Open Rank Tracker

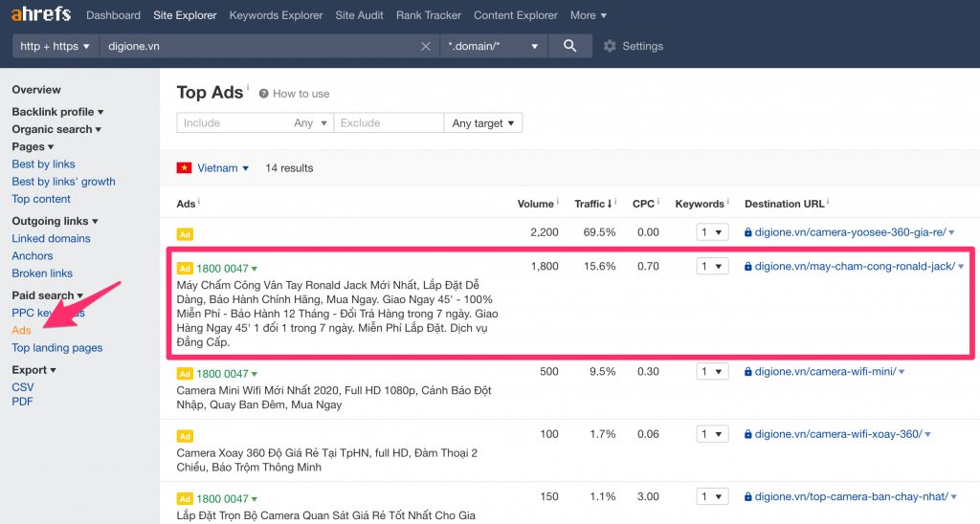click(429, 15)
